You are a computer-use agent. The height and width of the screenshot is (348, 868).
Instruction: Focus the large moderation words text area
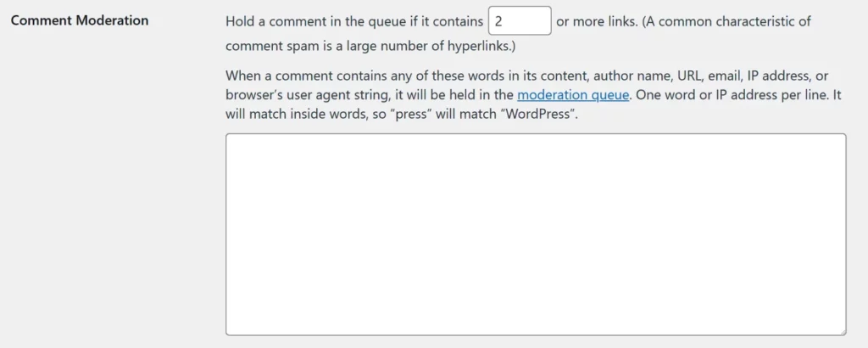coord(536,234)
